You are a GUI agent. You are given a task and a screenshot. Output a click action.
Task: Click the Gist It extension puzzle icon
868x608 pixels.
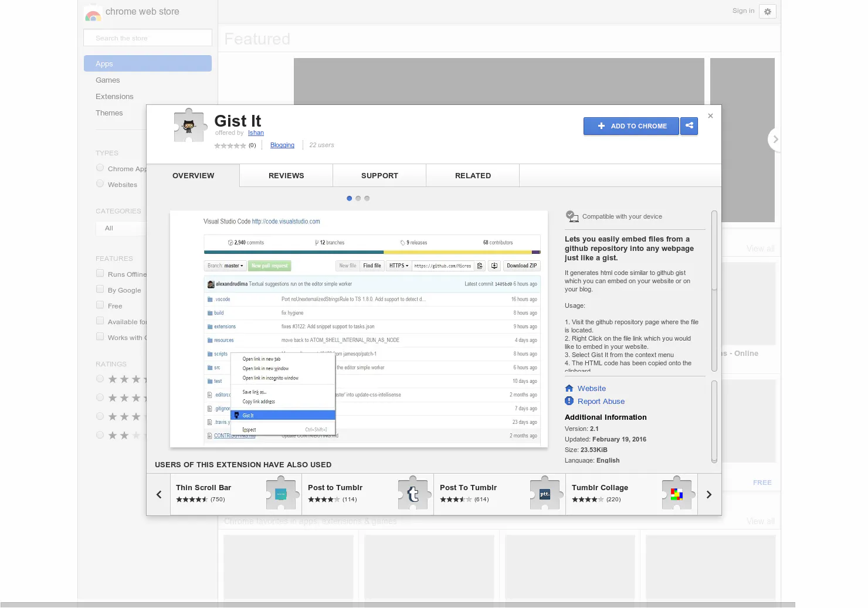191,125
